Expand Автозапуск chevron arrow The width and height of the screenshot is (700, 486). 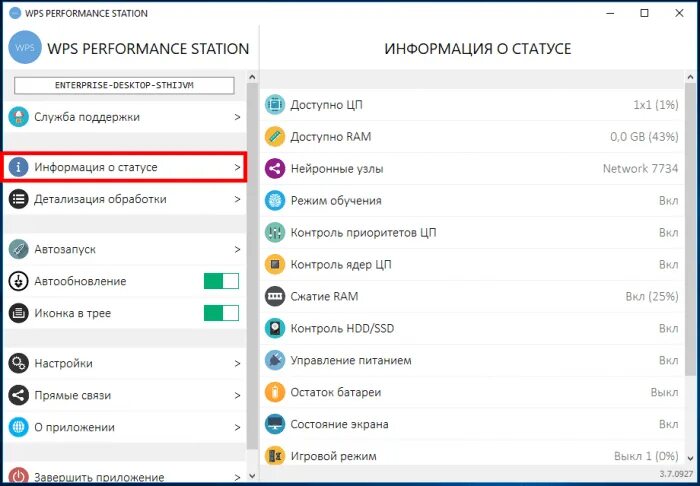point(238,249)
